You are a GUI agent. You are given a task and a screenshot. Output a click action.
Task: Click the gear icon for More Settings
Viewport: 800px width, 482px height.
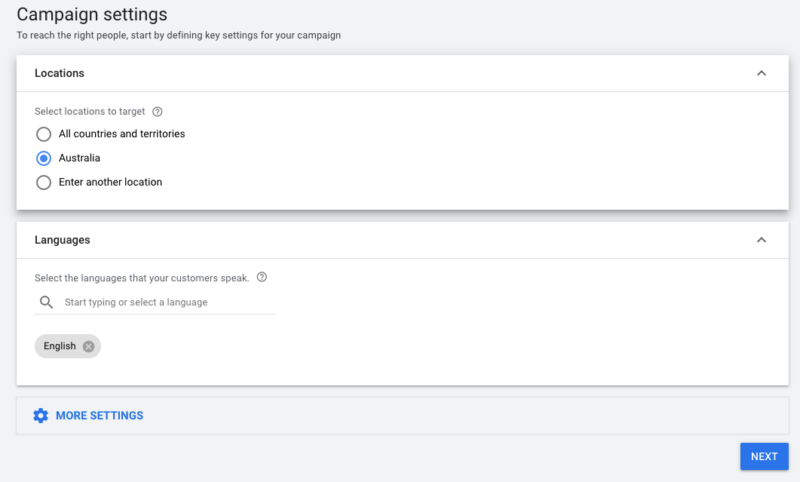[x=40, y=416]
